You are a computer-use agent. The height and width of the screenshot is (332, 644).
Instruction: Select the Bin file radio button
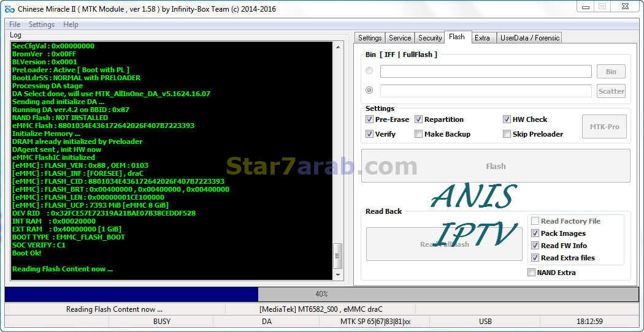369,70
